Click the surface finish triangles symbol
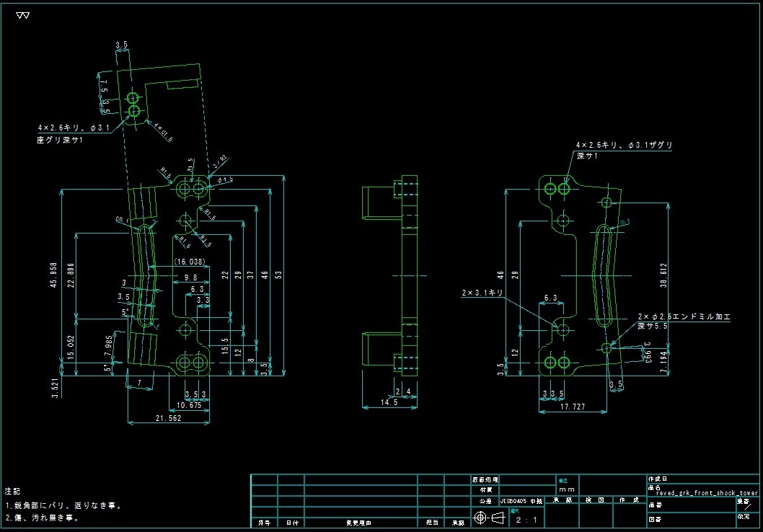763x532 pixels. click(22, 16)
